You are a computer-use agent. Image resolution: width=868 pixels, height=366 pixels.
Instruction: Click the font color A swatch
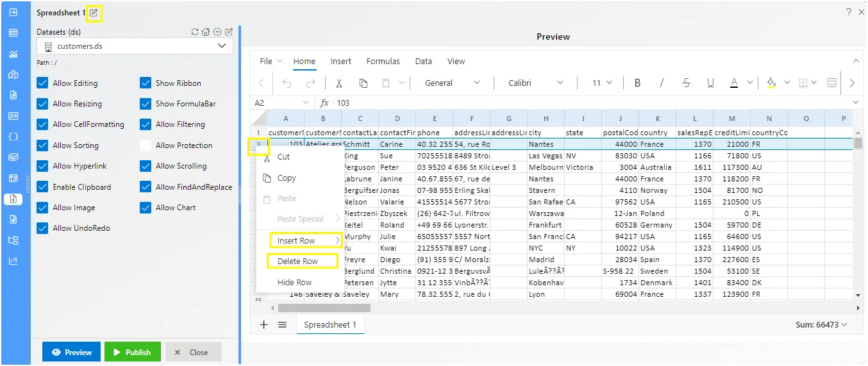pos(733,83)
